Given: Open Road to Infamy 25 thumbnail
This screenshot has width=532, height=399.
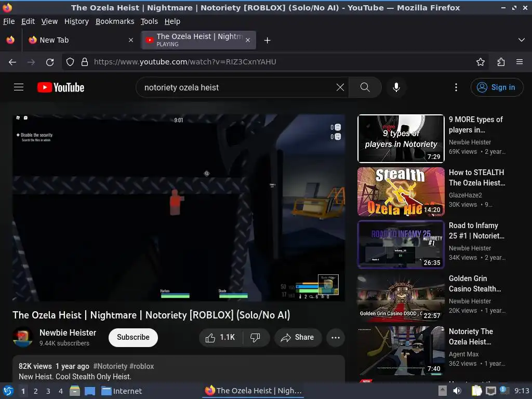Looking at the screenshot, I should [401, 245].
